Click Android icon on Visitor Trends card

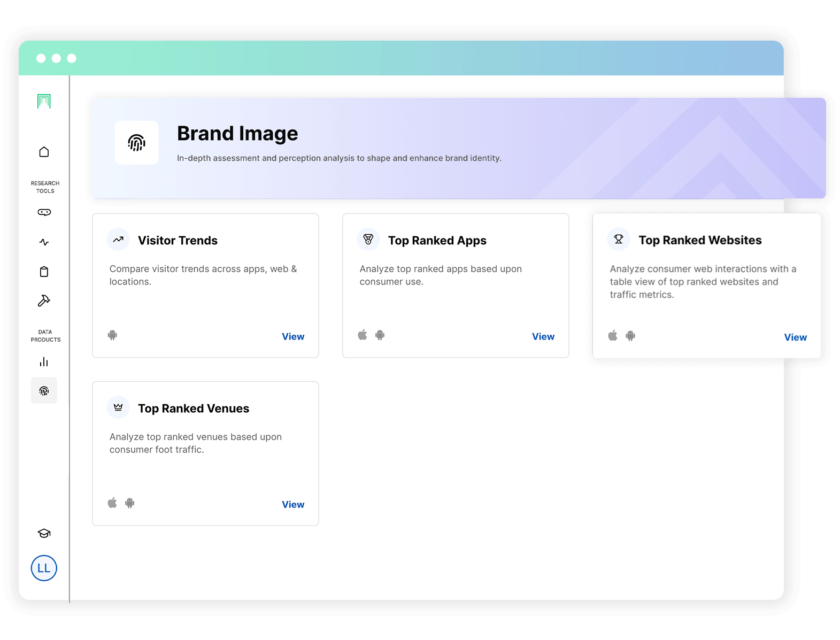click(112, 335)
